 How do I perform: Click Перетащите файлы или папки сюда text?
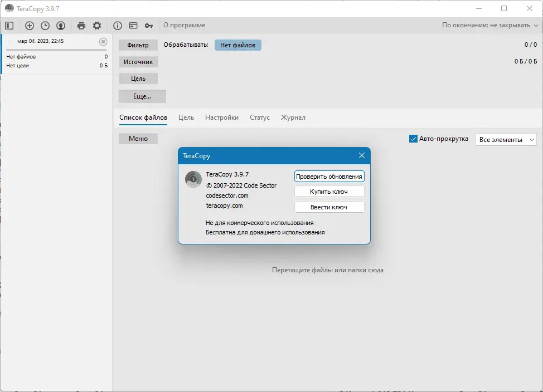pos(328,270)
